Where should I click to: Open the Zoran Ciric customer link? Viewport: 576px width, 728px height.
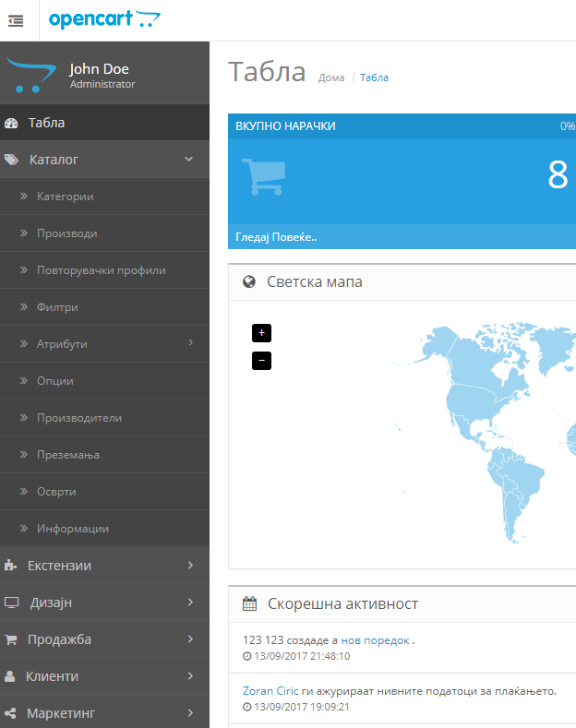pos(270,691)
